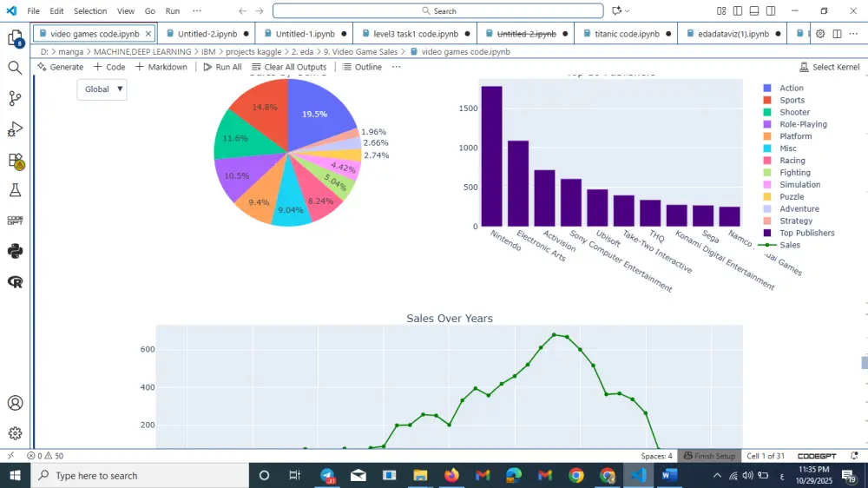Open the Accounts menu icon
Screen dimensions: 868x488
(15, 403)
